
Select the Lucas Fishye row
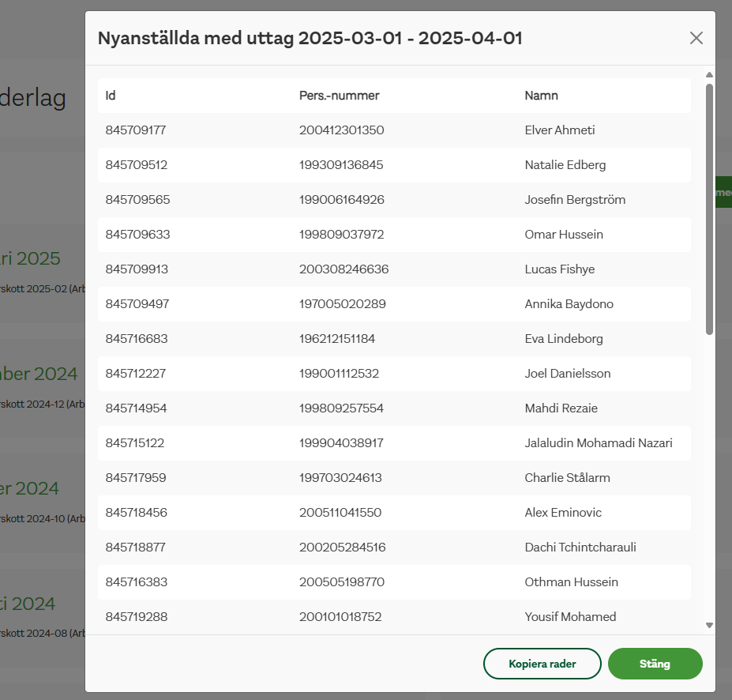point(393,269)
